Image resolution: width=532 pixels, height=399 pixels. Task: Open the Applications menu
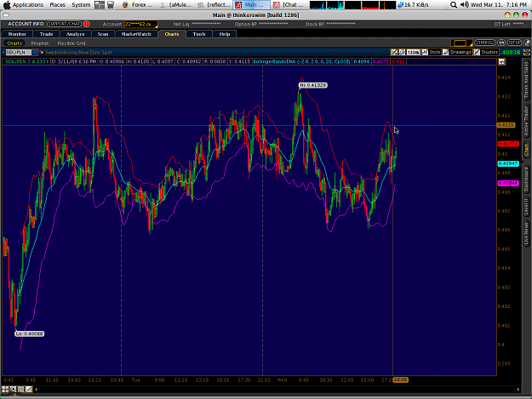28,5
